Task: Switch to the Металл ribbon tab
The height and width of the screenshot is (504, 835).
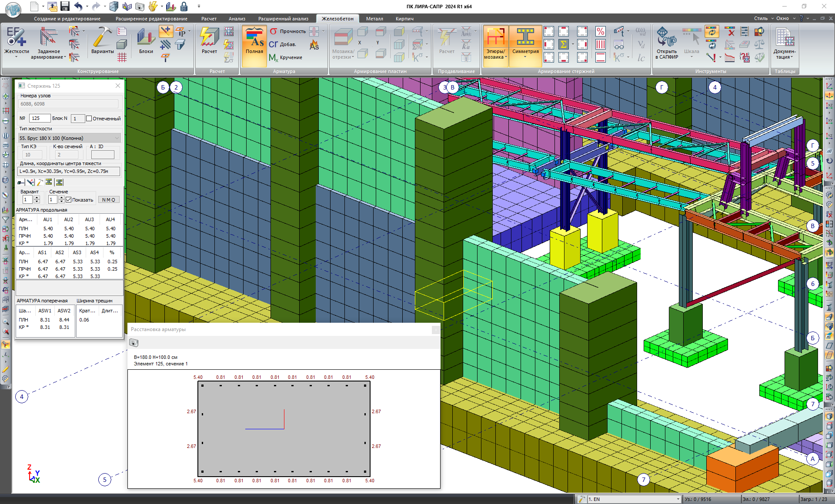Action: coord(374,19)
